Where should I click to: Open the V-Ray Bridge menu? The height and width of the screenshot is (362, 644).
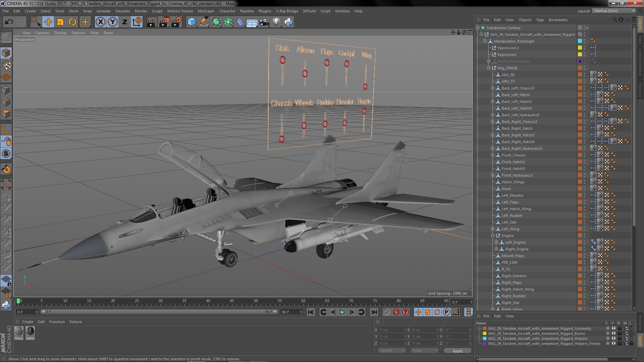coord(287,11)
